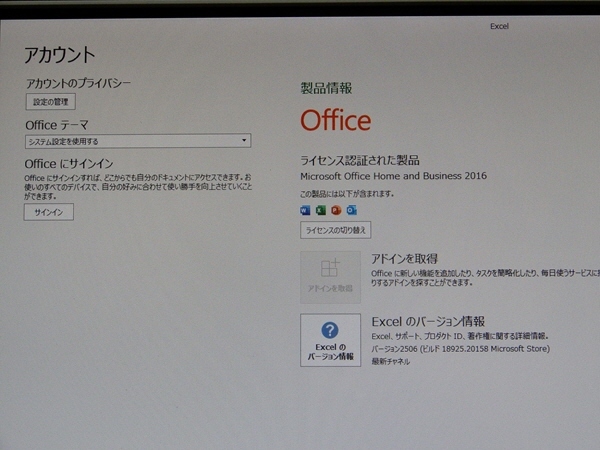Open Excel のバージョン情報 question-mark button

click(x=331, y=340)
